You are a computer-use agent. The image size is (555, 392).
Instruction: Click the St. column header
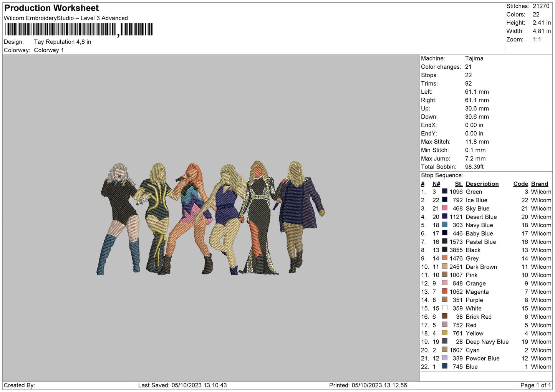tap(459, 184)
